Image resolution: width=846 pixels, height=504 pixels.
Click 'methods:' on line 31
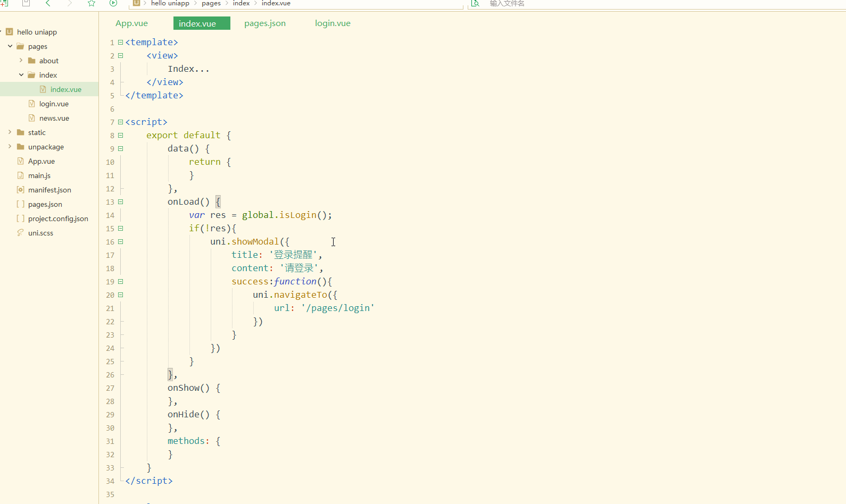188,441
